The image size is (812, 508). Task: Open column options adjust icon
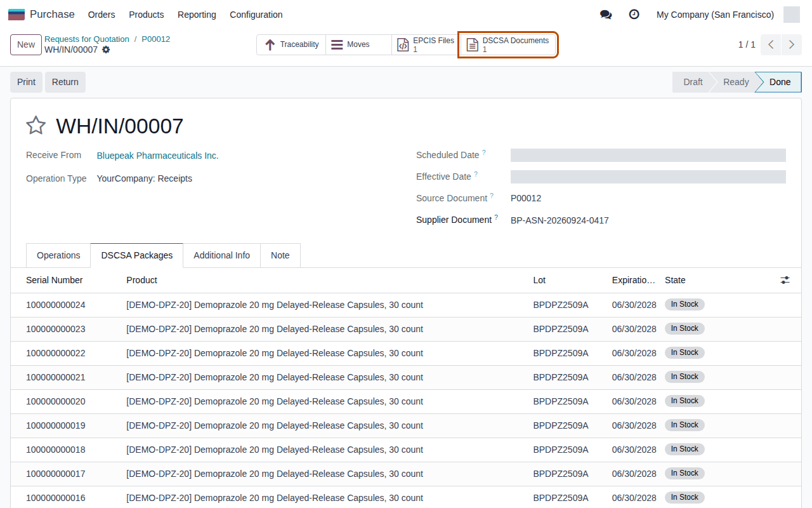785,280
